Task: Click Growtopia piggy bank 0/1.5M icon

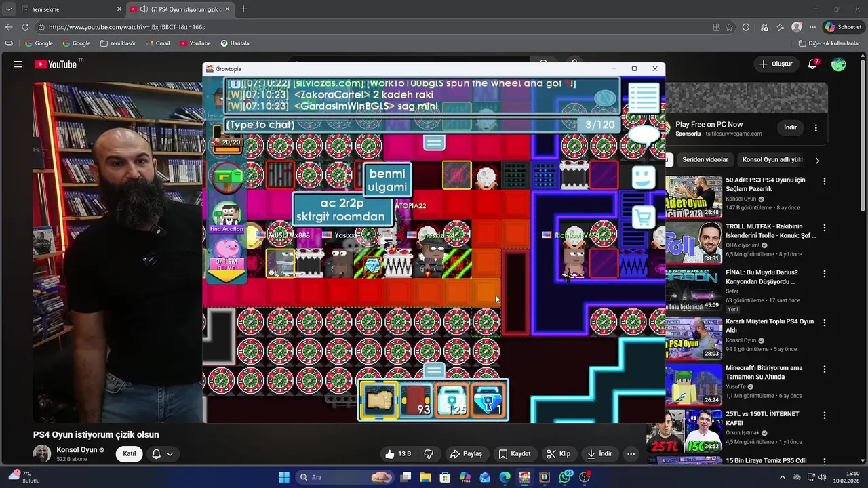Action: (x=226, y=252)
